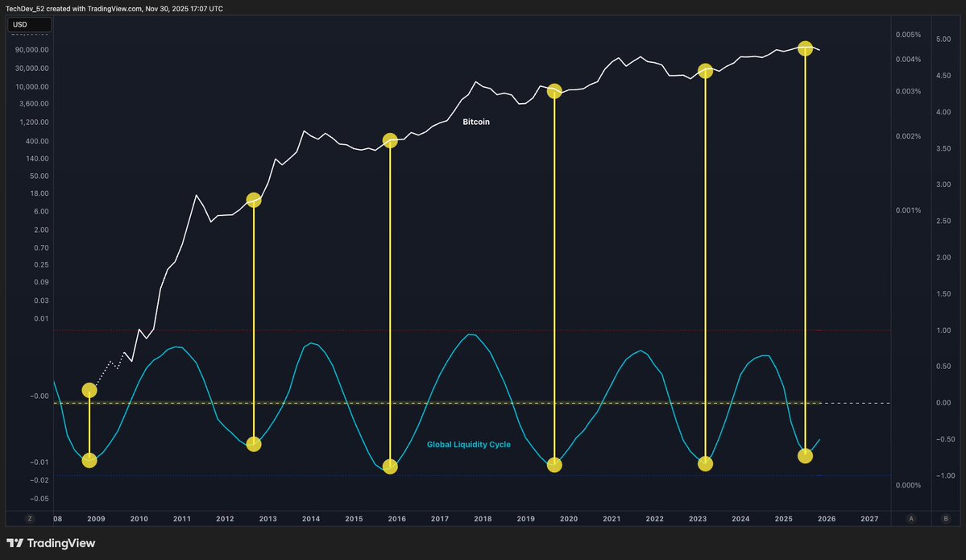Screen dimensions: 966x560
Task: Click the yellow vertical line at 2019
Action: coord(554,282)
